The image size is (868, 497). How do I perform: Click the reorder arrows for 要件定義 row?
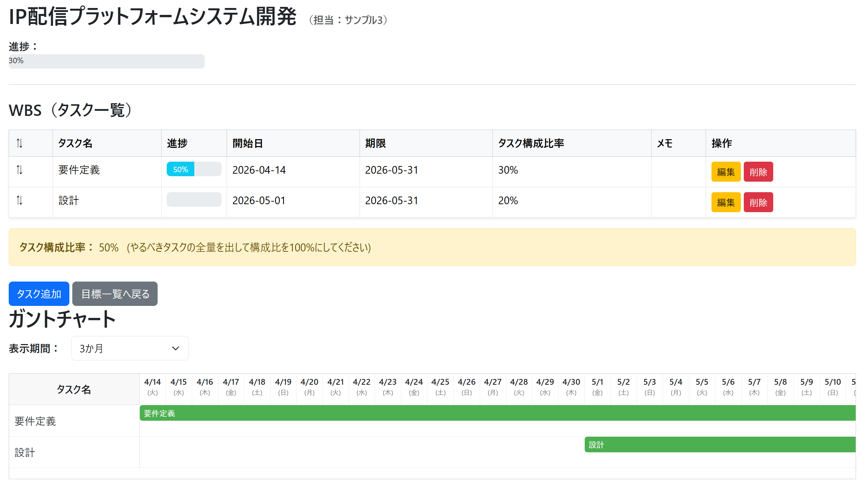click(20, 170)
